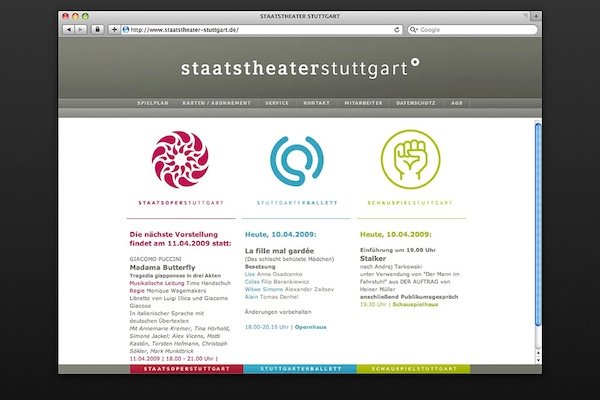The height and width of the screenshot is (400, 600).
Task: Click STAATSOPERSTUTTGART caption under red logo
Action: [x=181, y=203]
